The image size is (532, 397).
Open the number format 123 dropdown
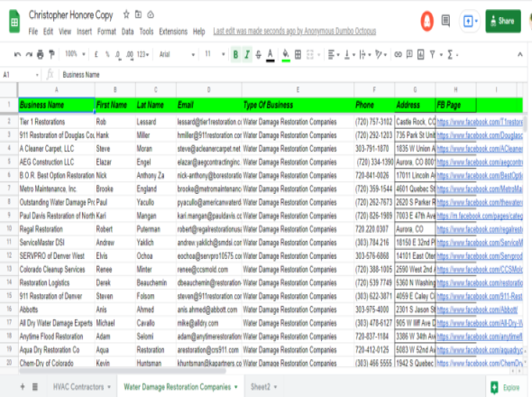tap(142, 54)
